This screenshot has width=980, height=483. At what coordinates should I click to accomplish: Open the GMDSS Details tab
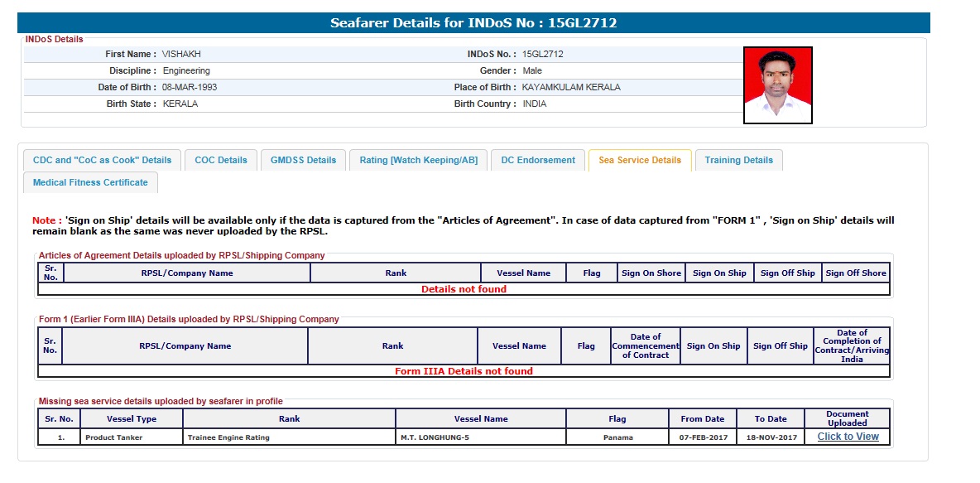303,161
